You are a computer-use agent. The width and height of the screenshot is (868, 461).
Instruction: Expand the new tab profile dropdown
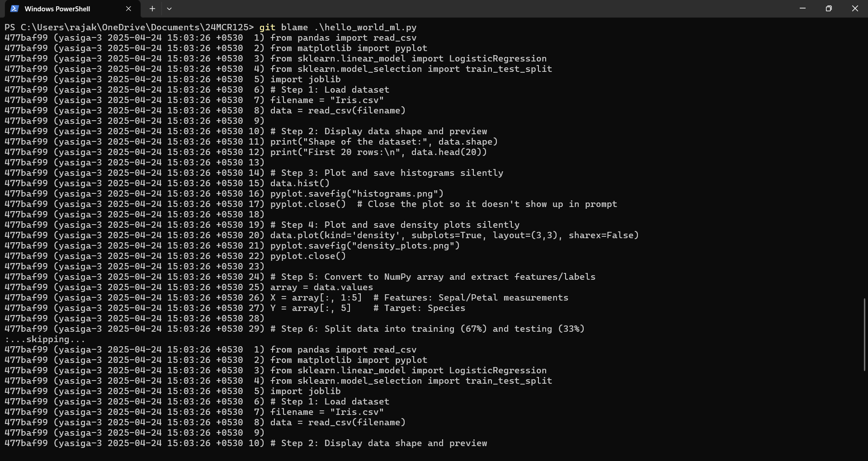point(169,9)
